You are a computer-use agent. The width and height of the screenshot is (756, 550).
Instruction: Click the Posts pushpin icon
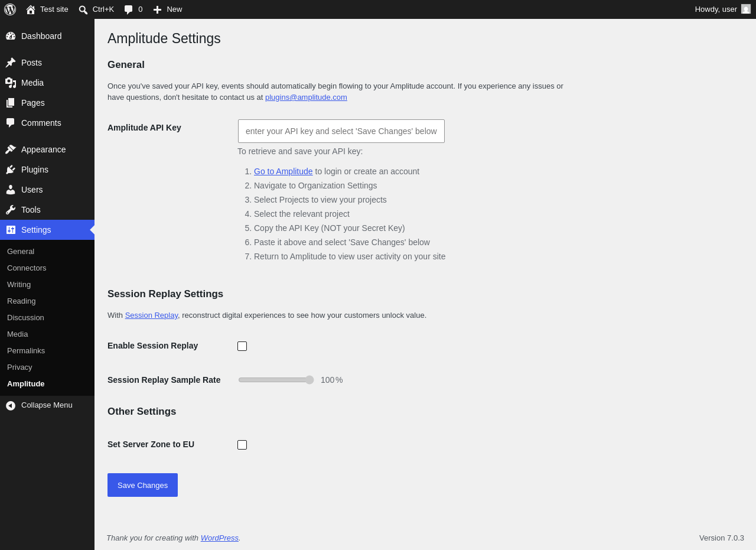(11, 63)
